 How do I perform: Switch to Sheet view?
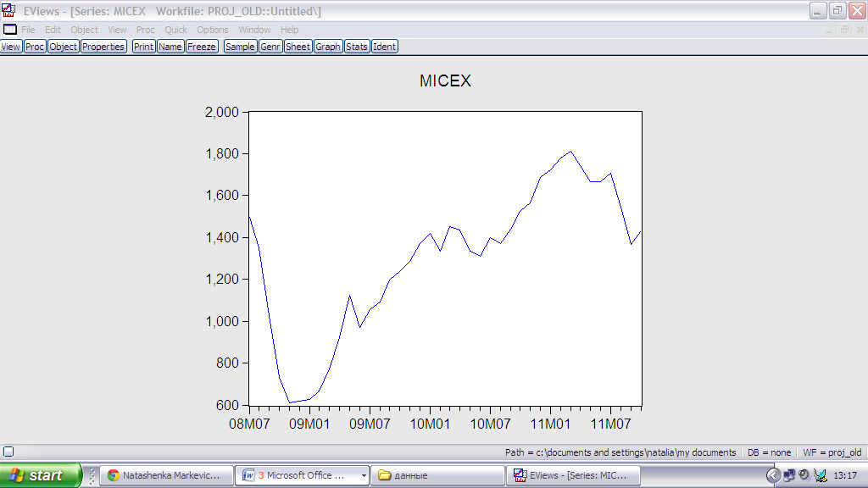click(x=298, y=47)
